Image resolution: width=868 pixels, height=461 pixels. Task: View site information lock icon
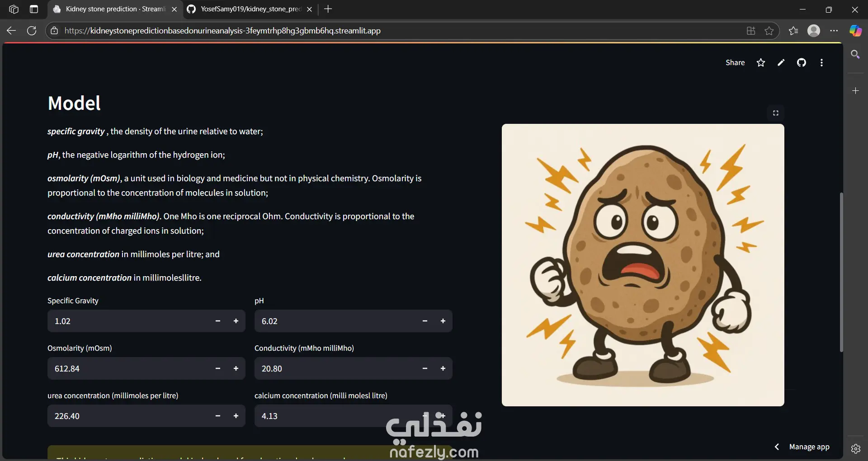tap(54, 31)
